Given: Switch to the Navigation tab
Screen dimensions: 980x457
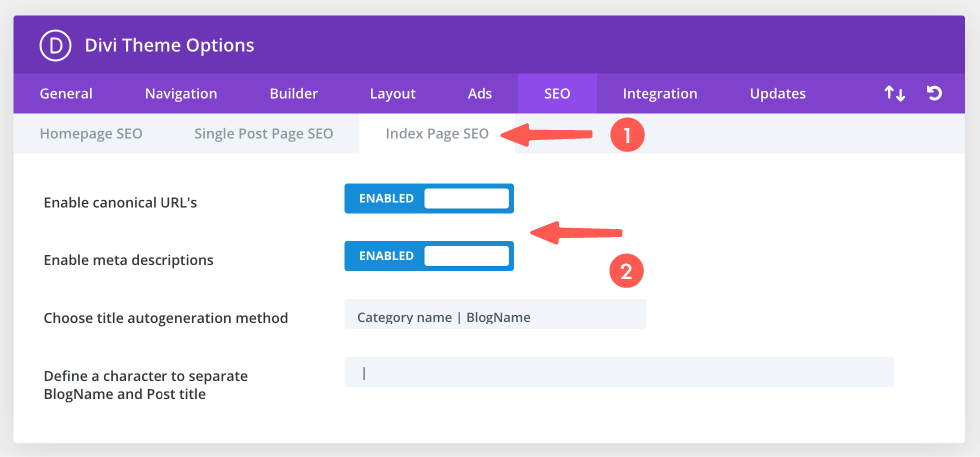Looking at the screenshot, I should click(181, 94).
